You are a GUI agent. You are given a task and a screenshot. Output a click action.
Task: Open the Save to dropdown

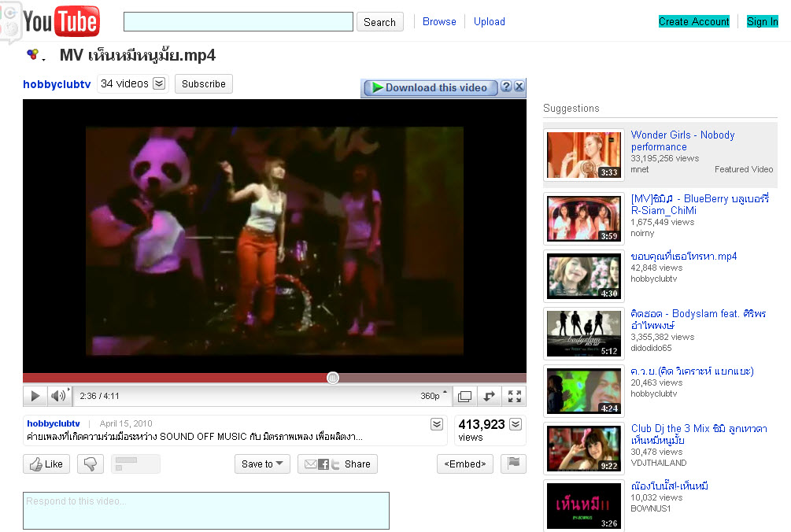click(x=262, y=464)
